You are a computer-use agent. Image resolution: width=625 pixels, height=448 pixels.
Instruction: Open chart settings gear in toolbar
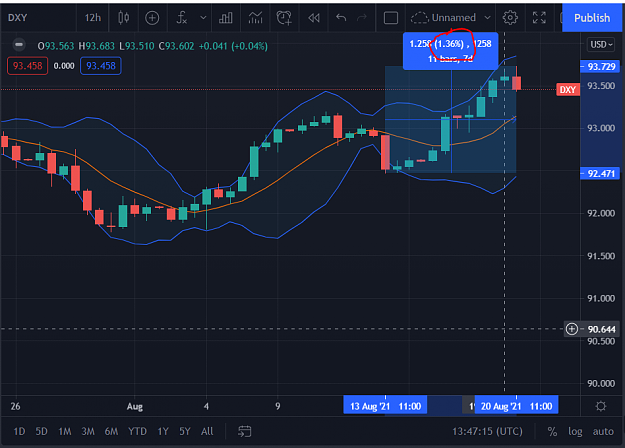click(x=510, y=18)
